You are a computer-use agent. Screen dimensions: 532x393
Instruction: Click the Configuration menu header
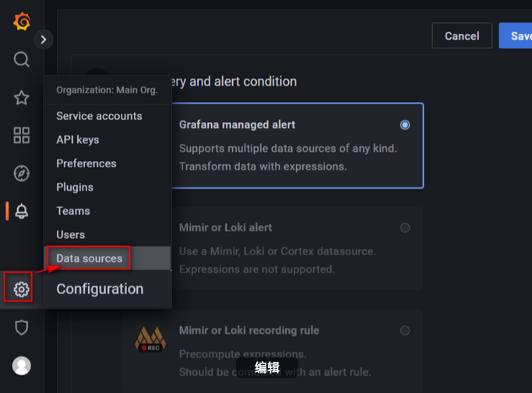click(x=100, y=289)
